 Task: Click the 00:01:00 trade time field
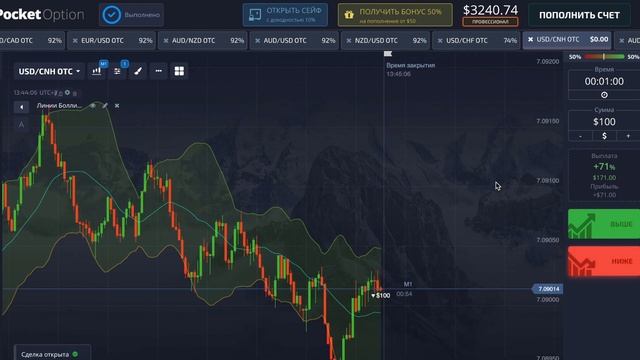[x=604, y=81]
